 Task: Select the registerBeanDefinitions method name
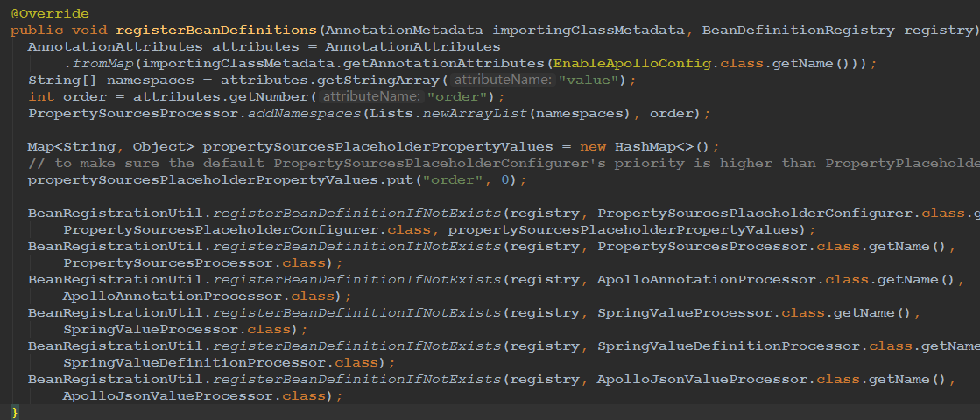[216, 30]
